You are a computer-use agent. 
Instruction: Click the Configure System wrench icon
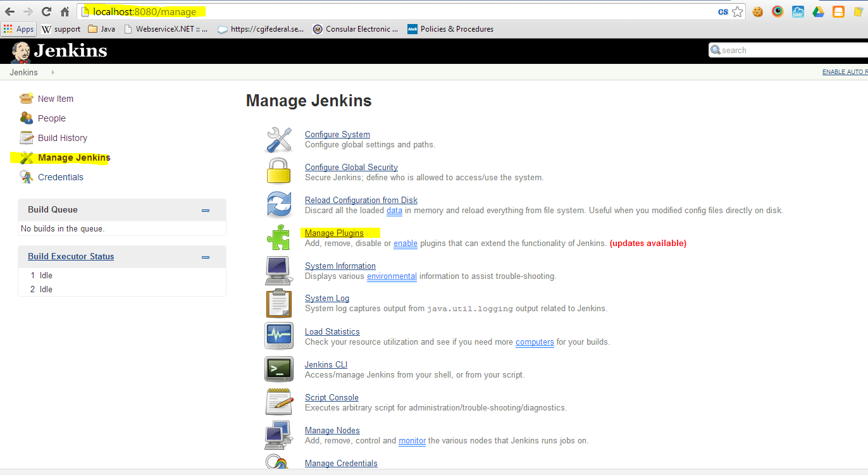[278, 139]
